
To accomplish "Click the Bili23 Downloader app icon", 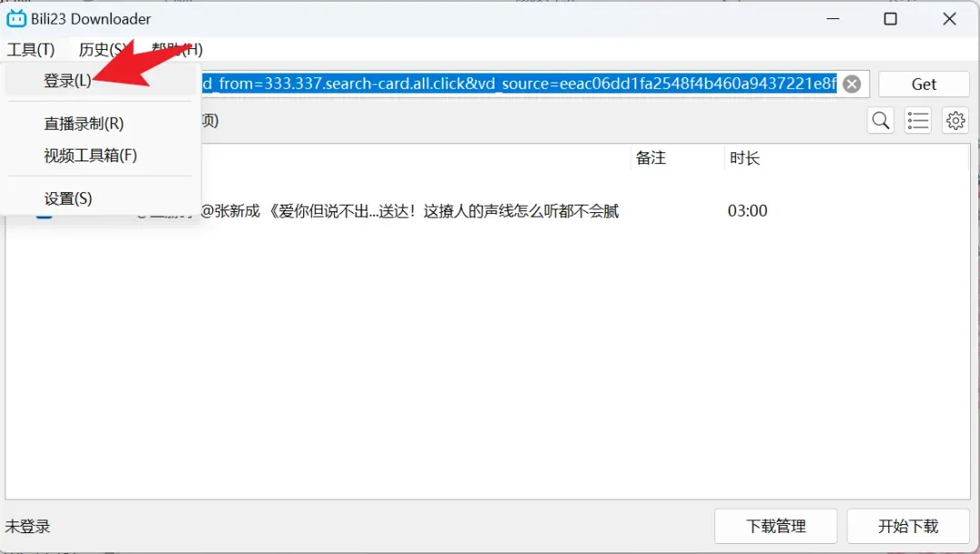I will [x=16, y=19].
